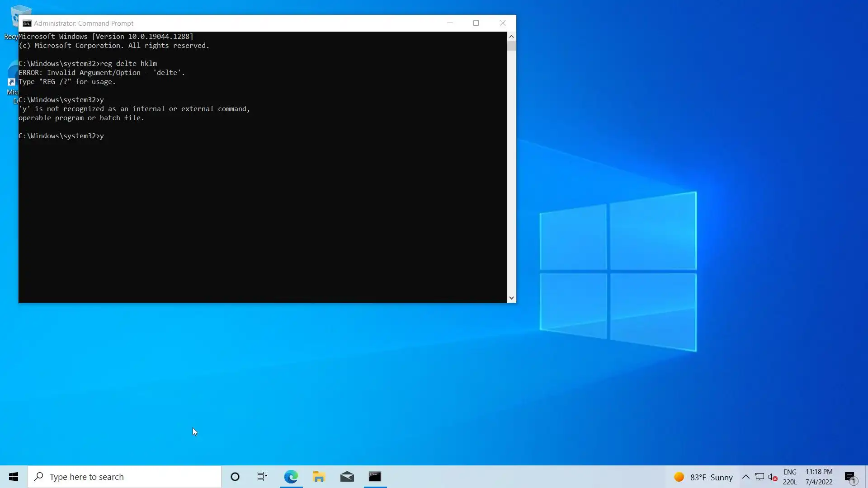The height and width of the screenshot is (488, 868).
Task: Click the Command Prompt taskbar icon
Action: click(375, 477)
